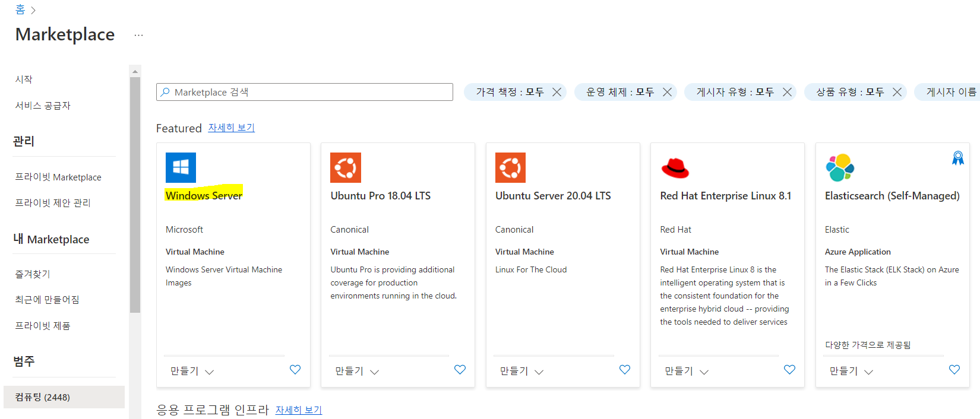Remove the 운영 체제 filter with its X
Screen dimensions: 980x419
(667, 92)
